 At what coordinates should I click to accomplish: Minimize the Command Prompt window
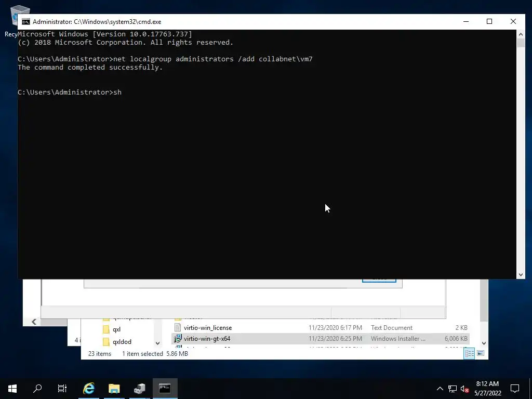466,21
